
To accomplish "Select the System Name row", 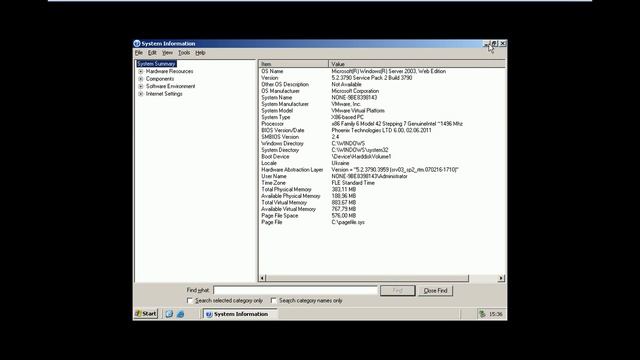I will (x=382, y=98).
